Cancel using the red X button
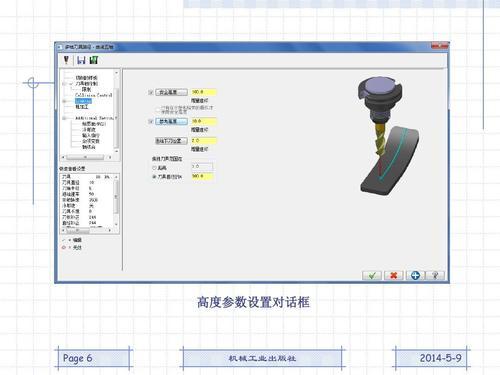 pos(393,275)
